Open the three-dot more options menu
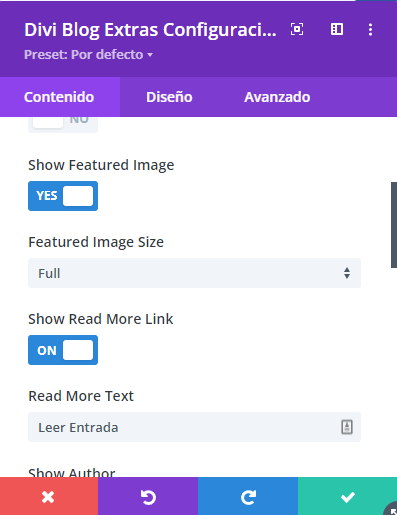Image resolution: width=397 pixels, height=515 pixels. (x=370, y=30)
